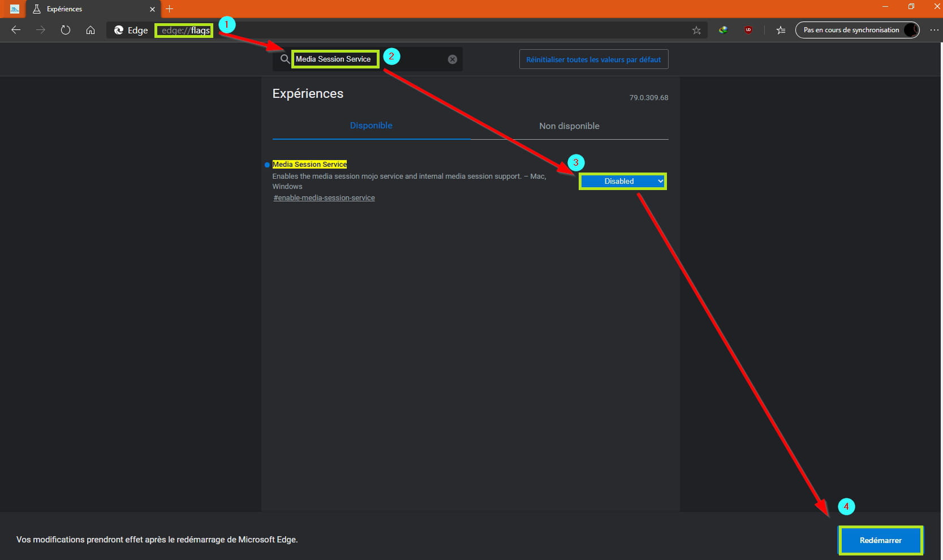The image size is (943, 560).
Task: Open a new tab with plus
Action: click(169, 8)
